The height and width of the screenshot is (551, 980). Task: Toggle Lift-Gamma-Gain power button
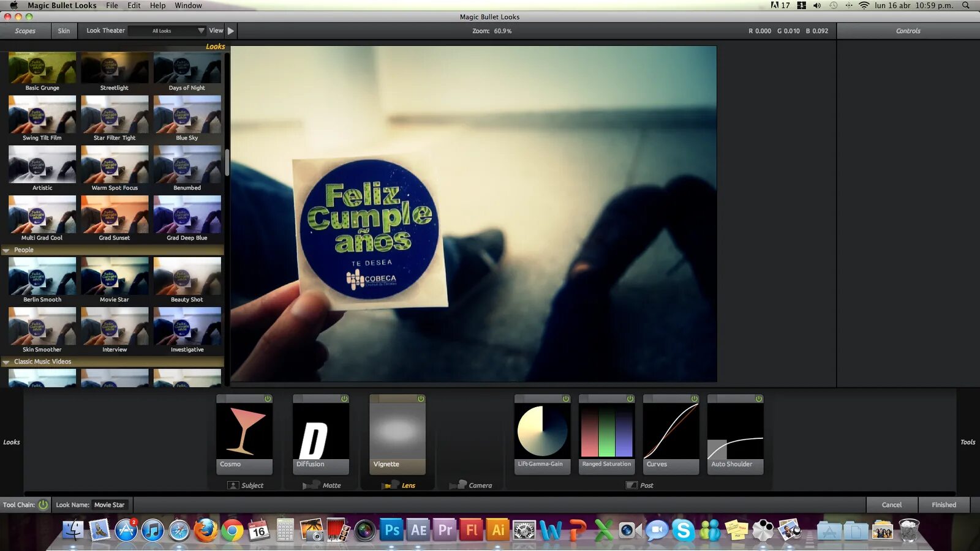coord(566,399)
